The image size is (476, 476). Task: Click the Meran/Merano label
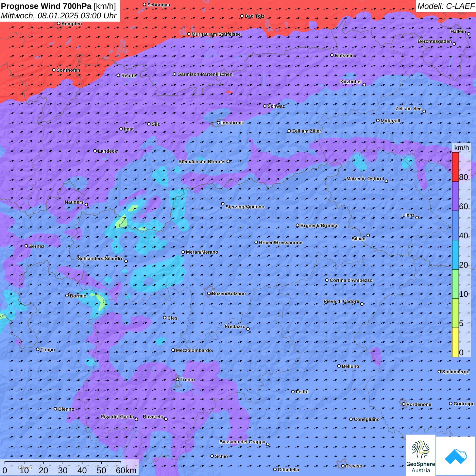pyautogui.click(x=202, y=252)
